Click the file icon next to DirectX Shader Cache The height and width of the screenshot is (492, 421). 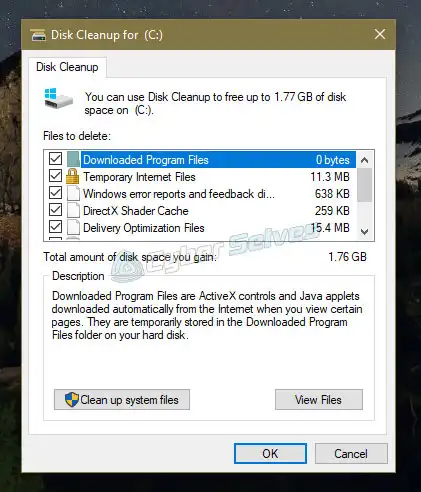[x=73, y=211]
